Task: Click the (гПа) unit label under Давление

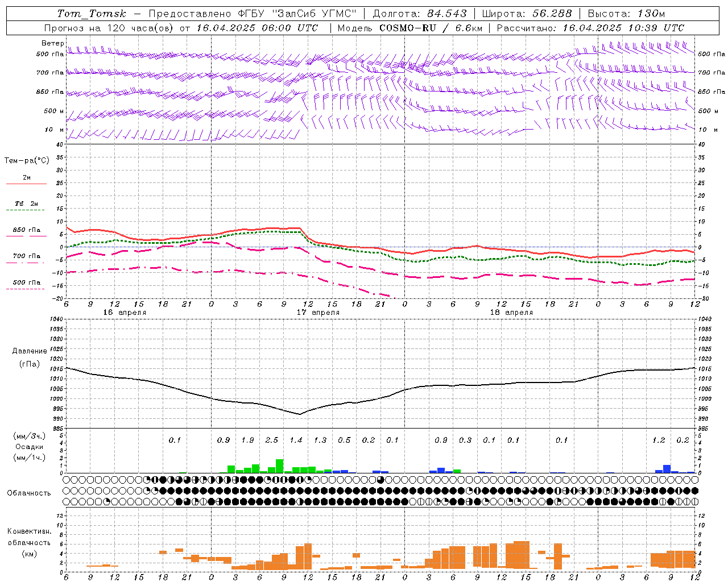Action: [x=30, y=364]
